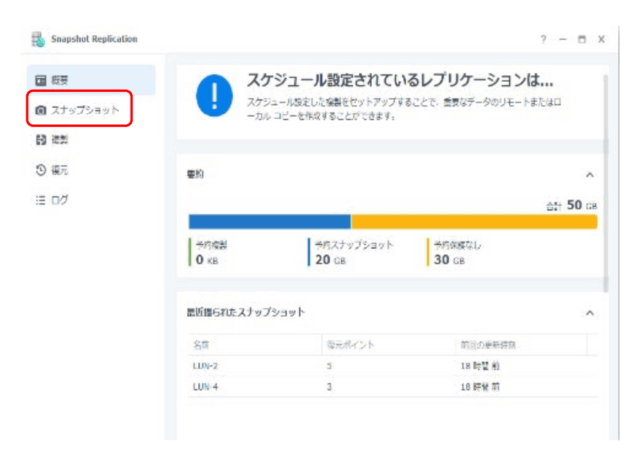The height and width of the screenshot is (452, 640).
Task: Click the blue segment of the storage bar
Action: click(x=269, y=222)
